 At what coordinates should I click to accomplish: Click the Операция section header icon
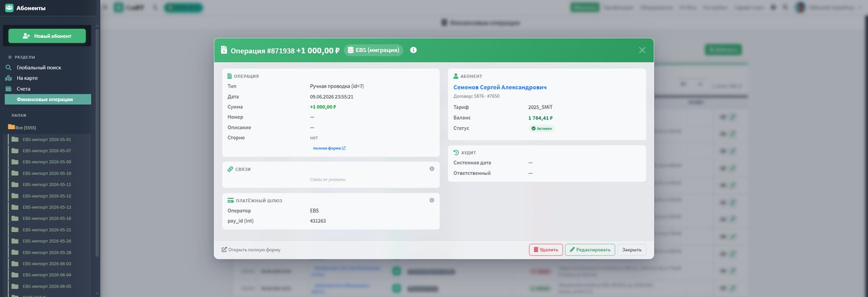[229, 76]
